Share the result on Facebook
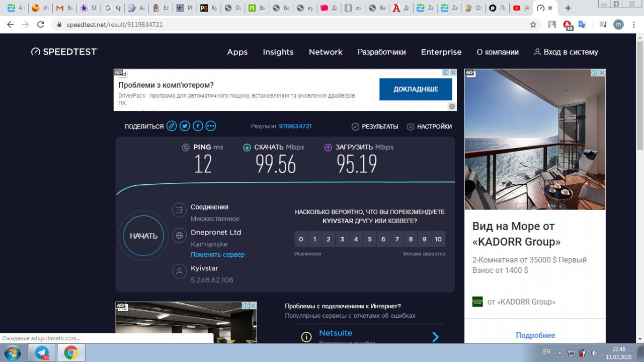 pyautogui.click(x=198, y=126)
